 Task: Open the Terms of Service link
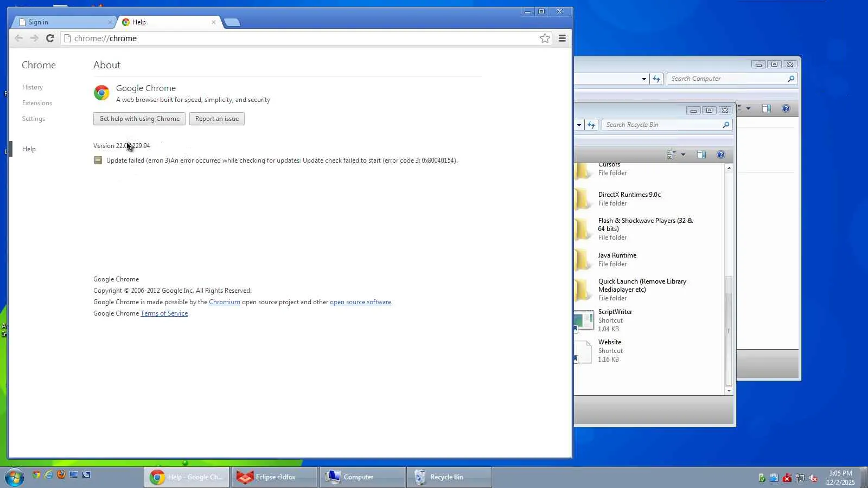click(x=164, y=313)
